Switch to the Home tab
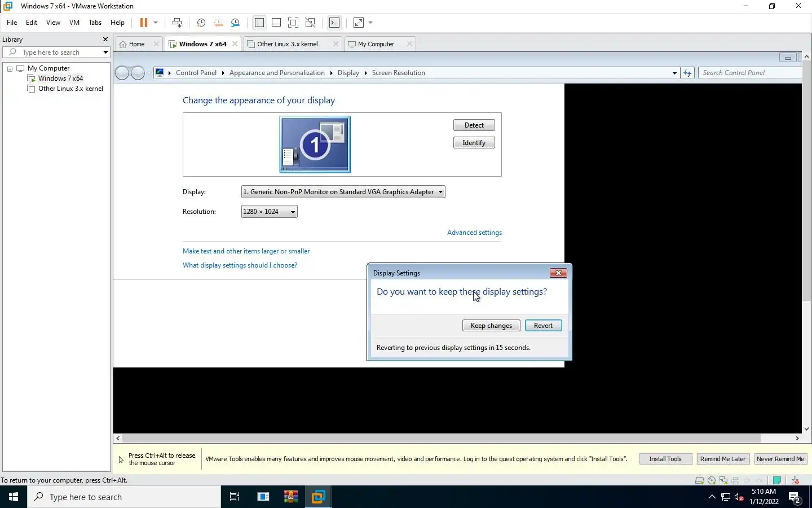Viewport: 812px width, 508px height. (x=137, y=44)
